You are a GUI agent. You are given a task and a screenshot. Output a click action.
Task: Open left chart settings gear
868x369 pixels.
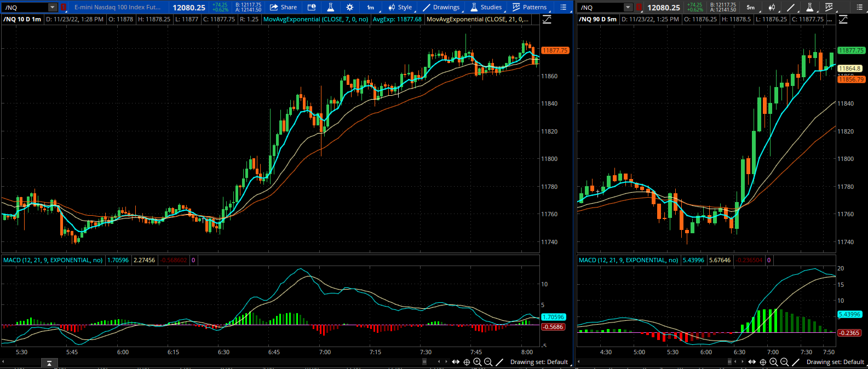pos(350,8)
